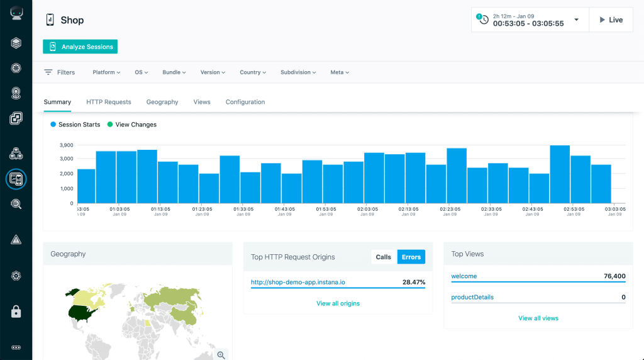Toggle the View Changes legend entry
The height and width of the screenshot is (360, 644).
(x=132, y=125)
